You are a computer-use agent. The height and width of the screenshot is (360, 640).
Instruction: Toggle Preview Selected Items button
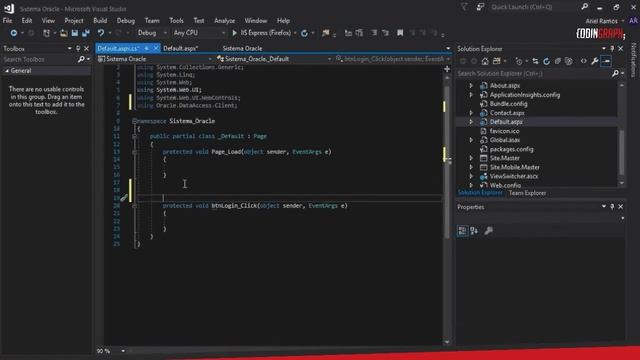pos(606,61)
